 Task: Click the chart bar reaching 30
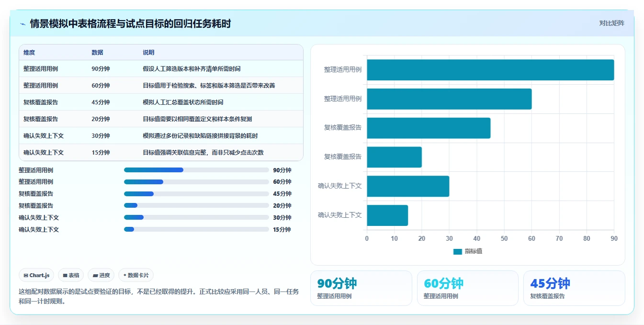coord(408,186)
